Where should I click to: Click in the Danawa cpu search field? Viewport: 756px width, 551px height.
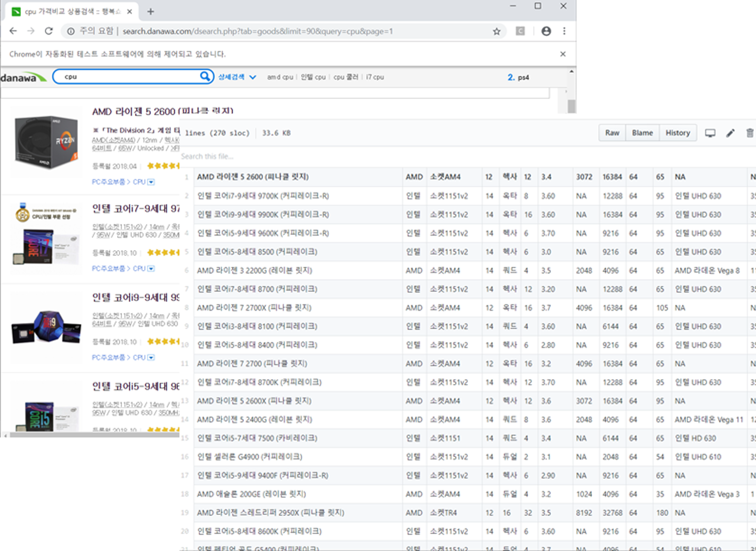[130, 76]
